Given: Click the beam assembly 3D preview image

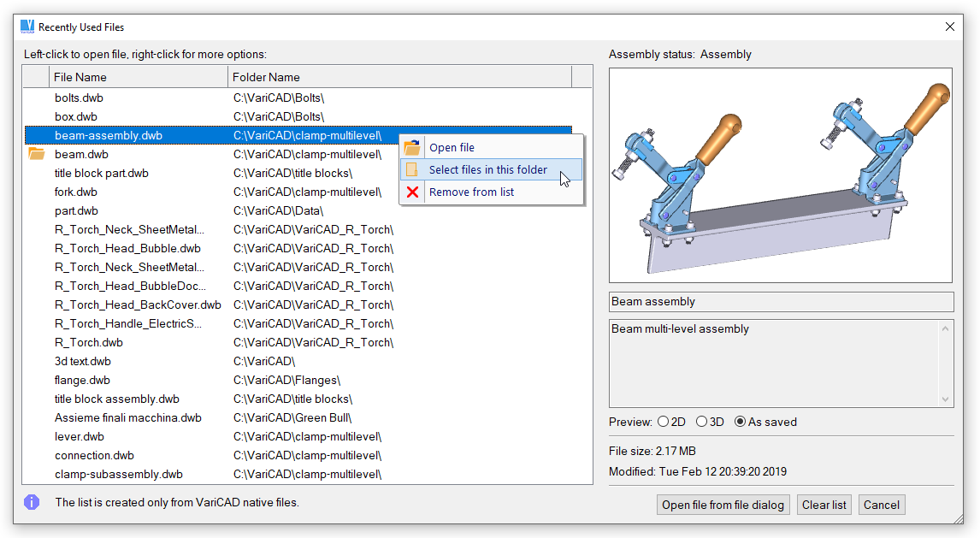Looking at the screenshot, I should [780, 175].
